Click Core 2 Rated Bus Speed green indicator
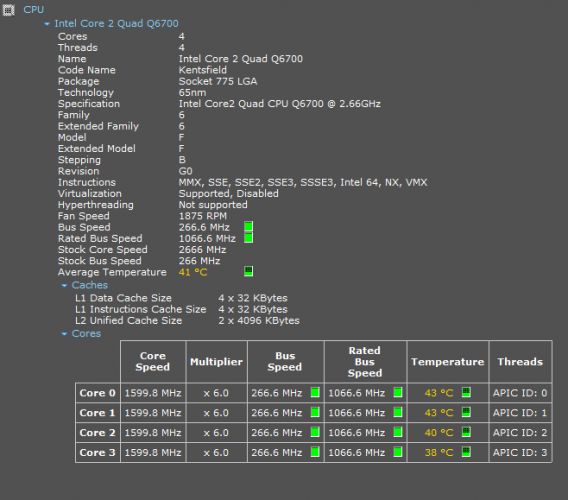This screenshot has height=500, width=568. coord(398,432)
